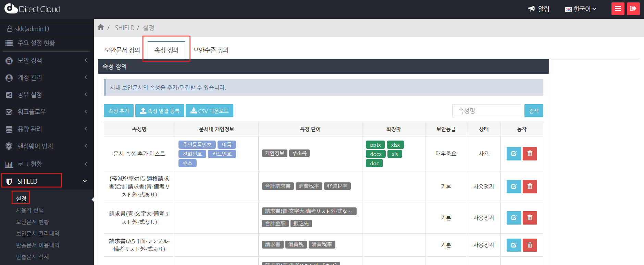Switch to the 보안문서 정의 tab
The height and width of the screenshot is (265, 644).
[x=122, y=50]
